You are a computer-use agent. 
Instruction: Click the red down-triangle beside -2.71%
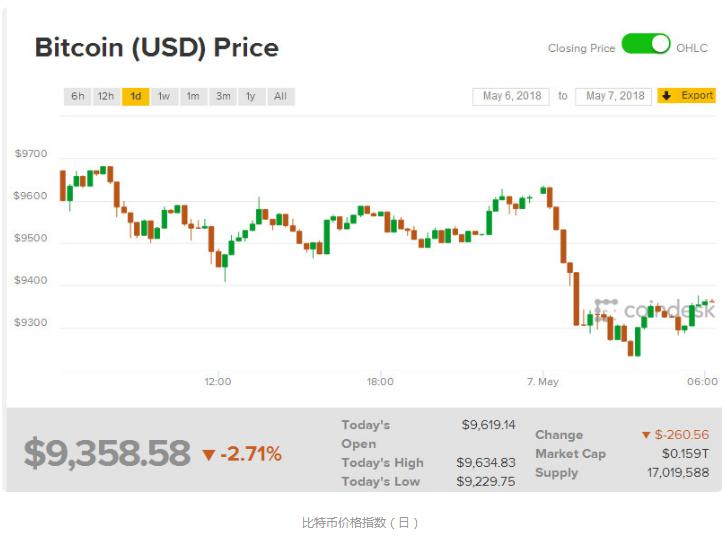click(209, 455)
